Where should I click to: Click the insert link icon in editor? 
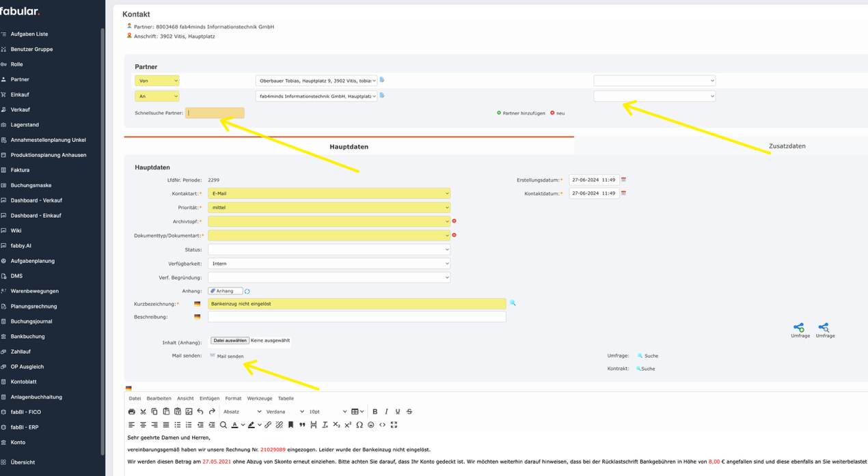(268, 424)
